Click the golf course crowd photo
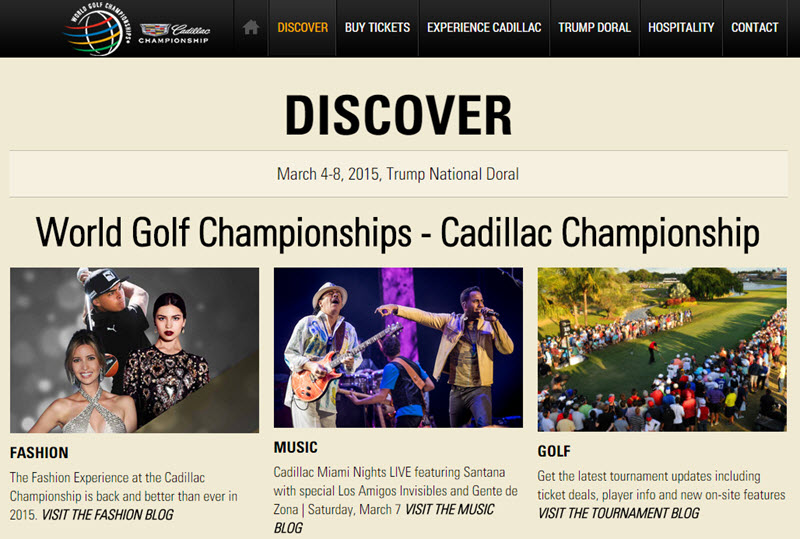Viewport: 800px width, 539px height. click(x=662, y=350)
